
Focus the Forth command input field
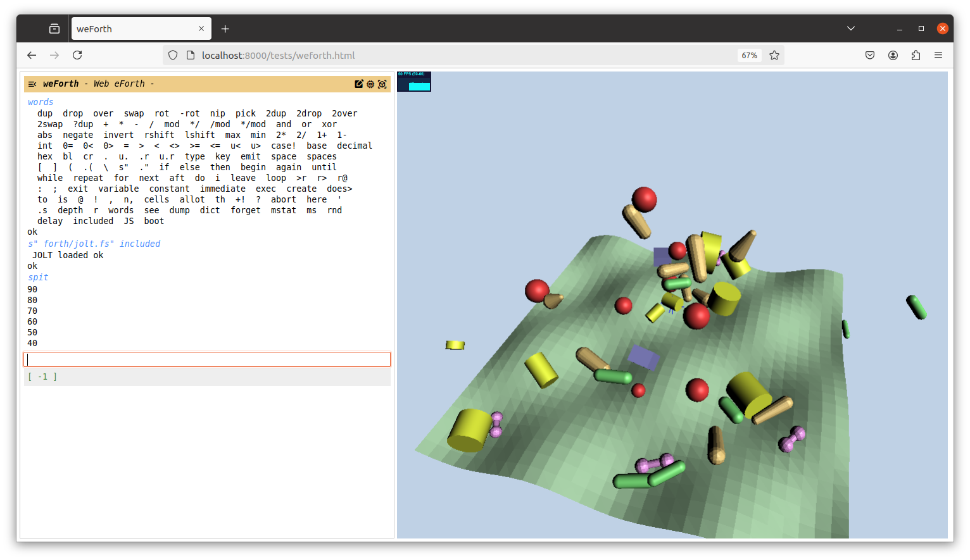[207, 359]
